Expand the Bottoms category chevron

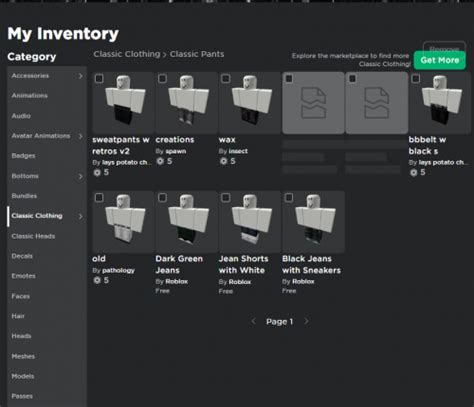pos(80,176)
